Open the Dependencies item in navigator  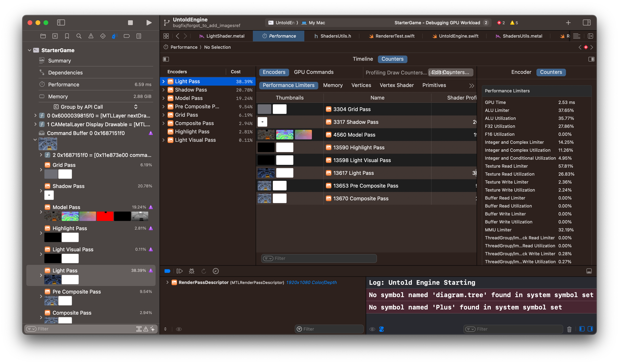coord(65,72)
